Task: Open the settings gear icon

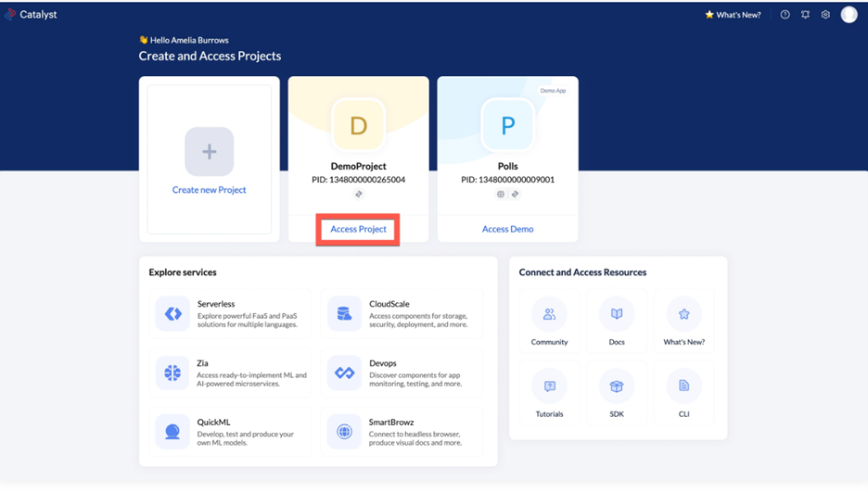Action: click(x=825, y=15)
